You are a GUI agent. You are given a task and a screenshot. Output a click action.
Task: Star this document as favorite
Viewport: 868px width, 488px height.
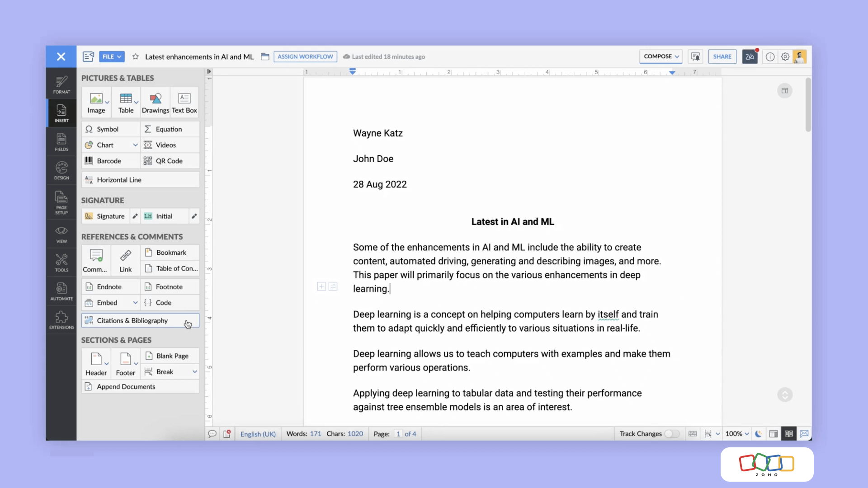135,57
